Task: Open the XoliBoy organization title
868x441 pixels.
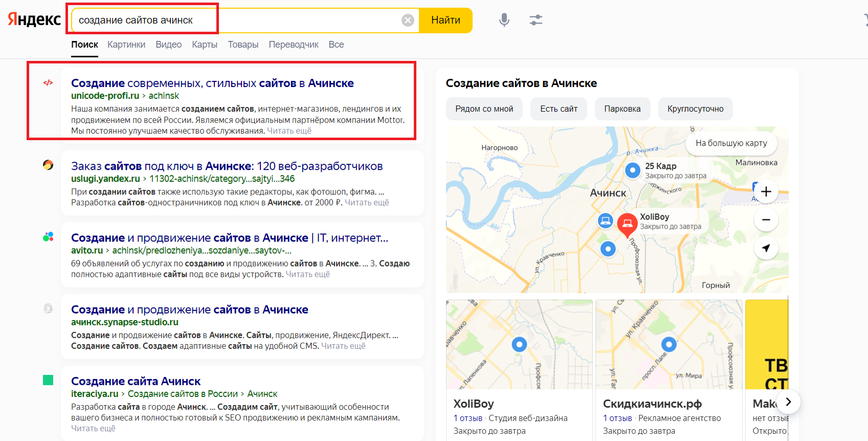Action: point(474,404)
